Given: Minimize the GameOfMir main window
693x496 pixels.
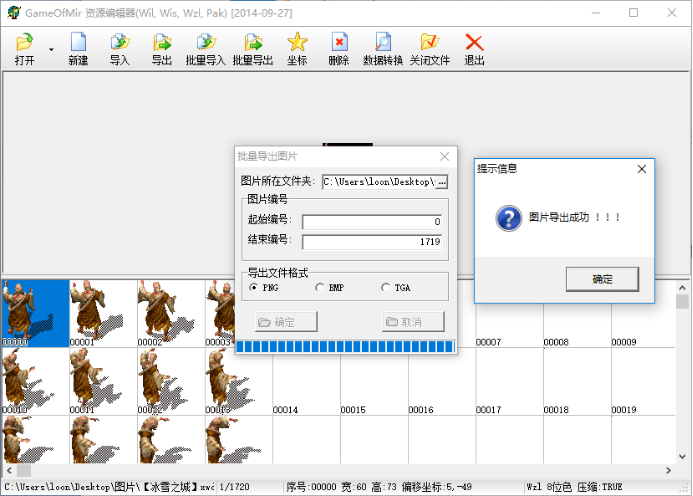Looking at the screenshot, I should [x=596, y=12].
